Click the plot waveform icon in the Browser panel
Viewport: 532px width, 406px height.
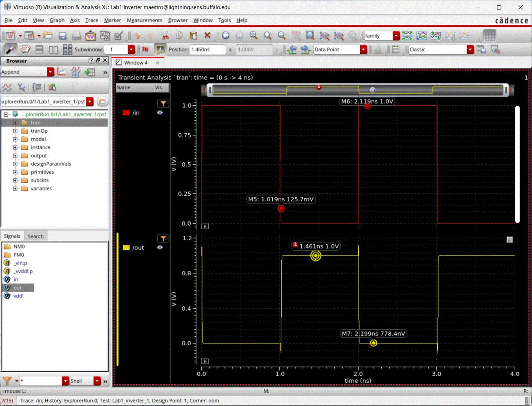click(x=61, y=71)
